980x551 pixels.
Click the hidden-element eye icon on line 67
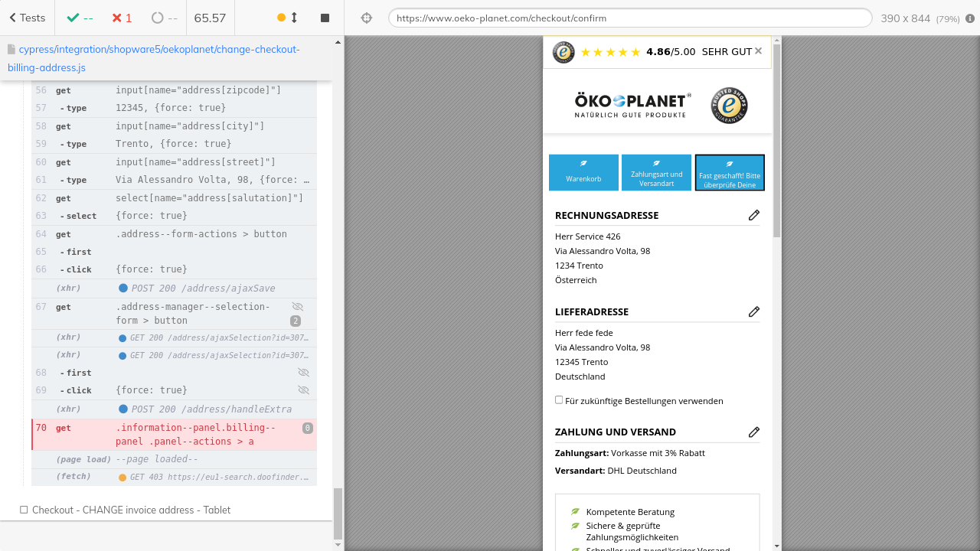pyautogui.click(x=298, y=306)
